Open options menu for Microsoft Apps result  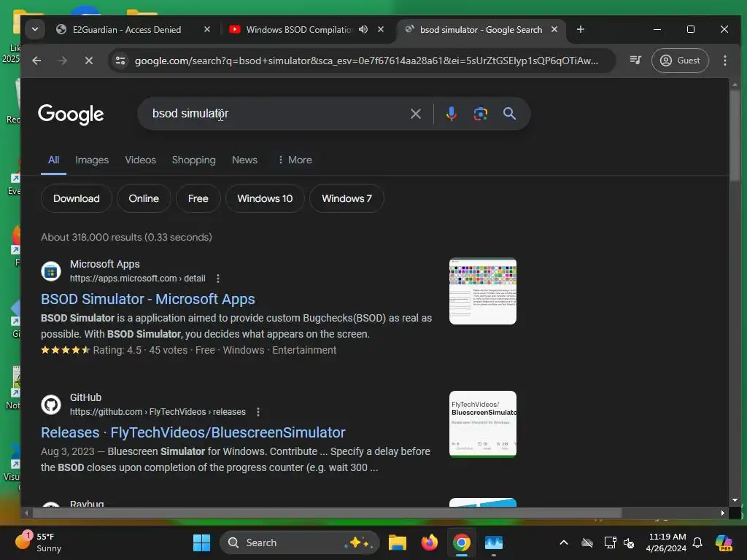(218, 279)
